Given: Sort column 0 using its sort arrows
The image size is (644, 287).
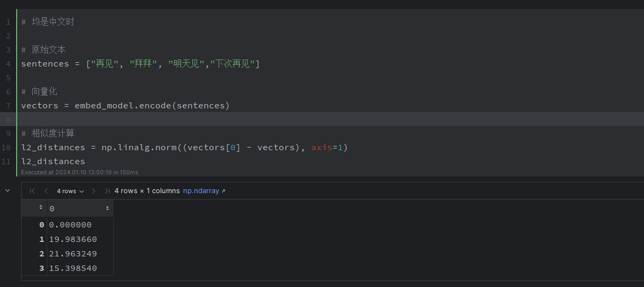Looking at the screenshot, I should tap(107, 208).
